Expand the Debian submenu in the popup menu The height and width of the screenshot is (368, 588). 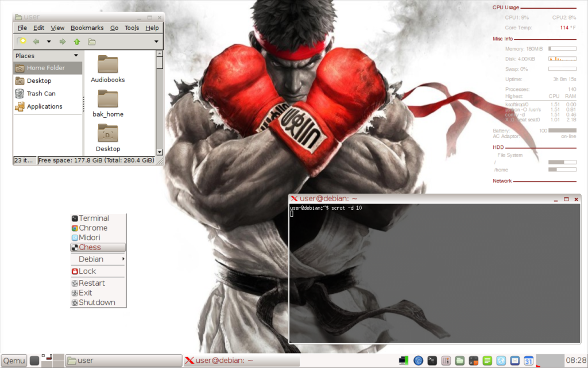coord(98,259)
